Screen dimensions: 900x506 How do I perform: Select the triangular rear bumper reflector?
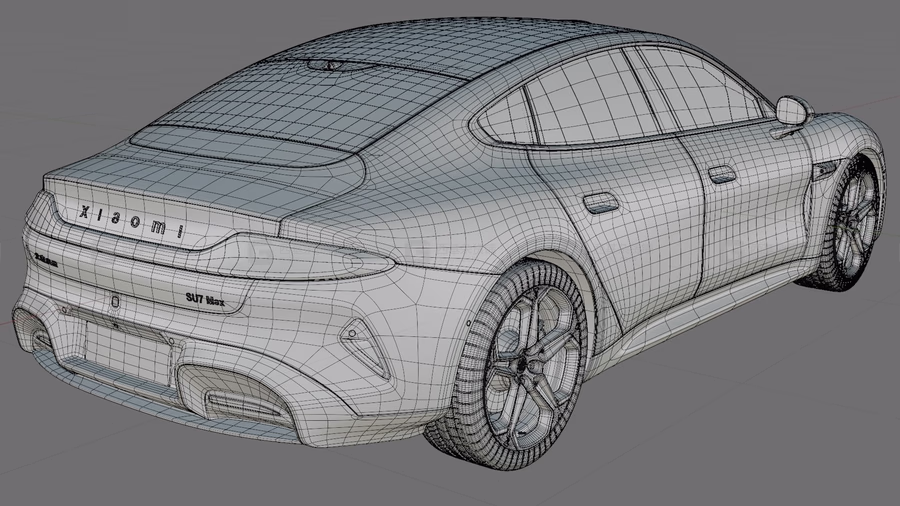click(x=364, y=347)
